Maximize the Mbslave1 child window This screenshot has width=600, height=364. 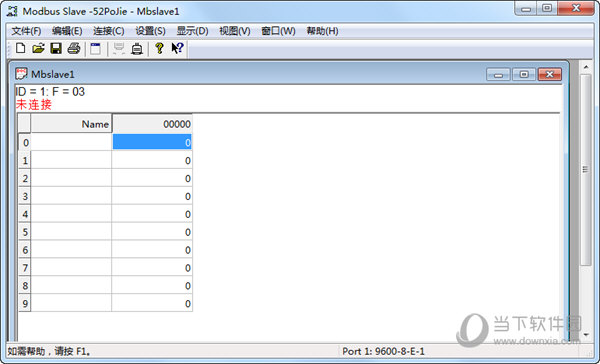pyautogui.click(x=524, y=75)
